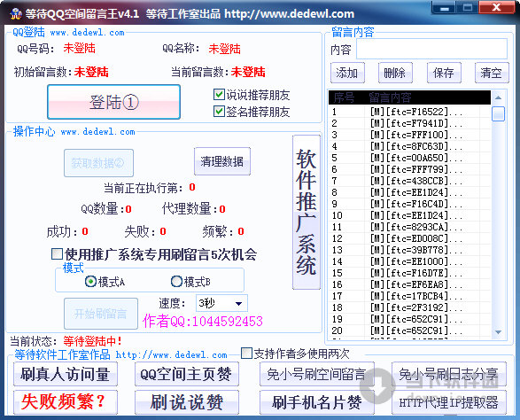Select row 18 [M][ftc=2F3192]
The image size is (520, 420).
(x=409, y=307)
